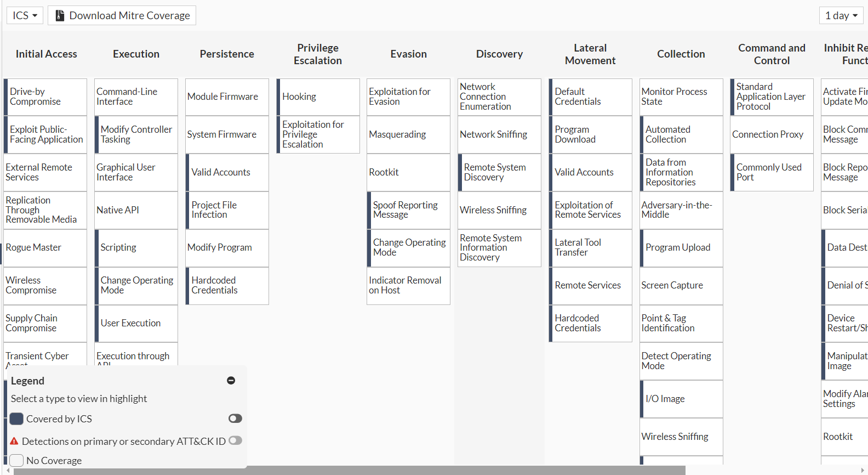The width and height of the screenshot is (868, 475).
Task: Open the ICS framework dropdown
Action: pyautogui.click(x=25, y=15)
